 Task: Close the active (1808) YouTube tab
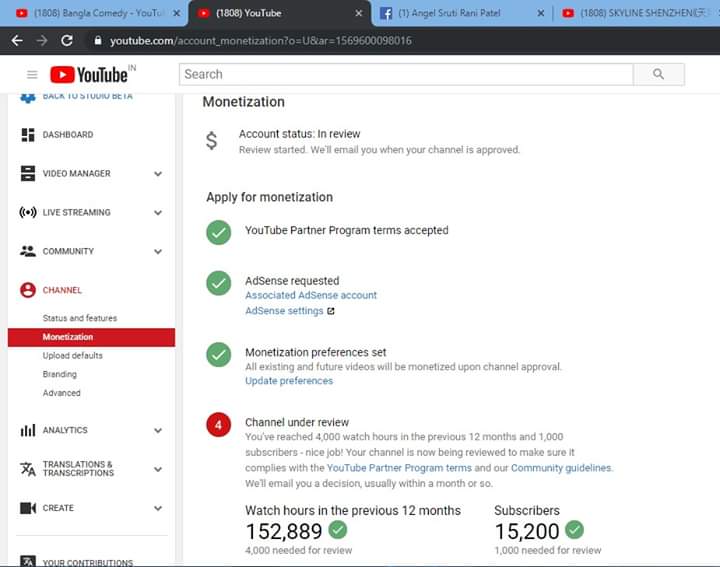point(359,13)
